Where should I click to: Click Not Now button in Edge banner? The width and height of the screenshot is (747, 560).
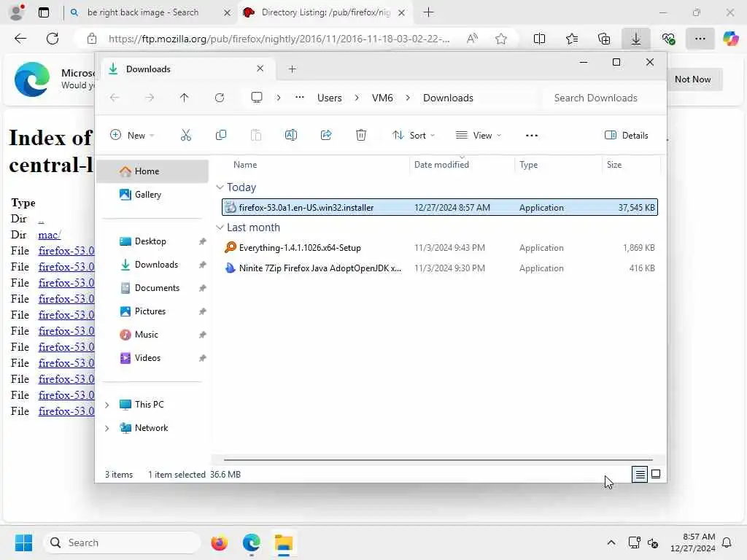[693, 79]
